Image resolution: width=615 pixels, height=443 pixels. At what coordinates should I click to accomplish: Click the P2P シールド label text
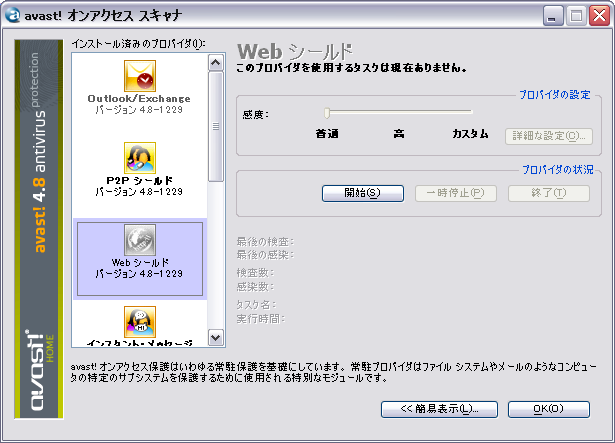(x=140, y=180)
